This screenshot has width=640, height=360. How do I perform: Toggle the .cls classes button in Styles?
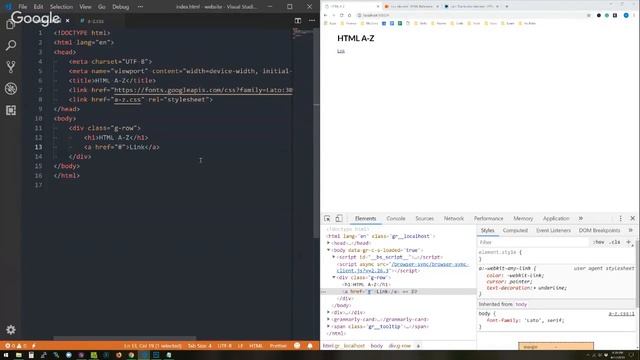pyautogui.click(x=615, y=242)
